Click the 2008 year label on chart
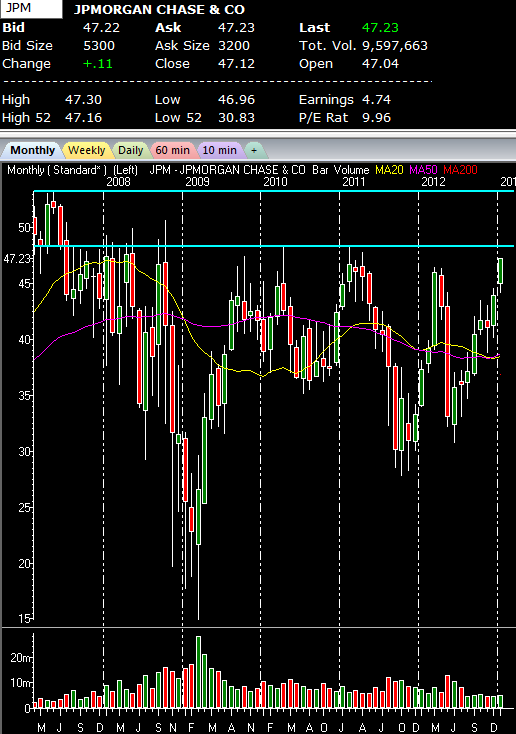 [x=118, y=182]
